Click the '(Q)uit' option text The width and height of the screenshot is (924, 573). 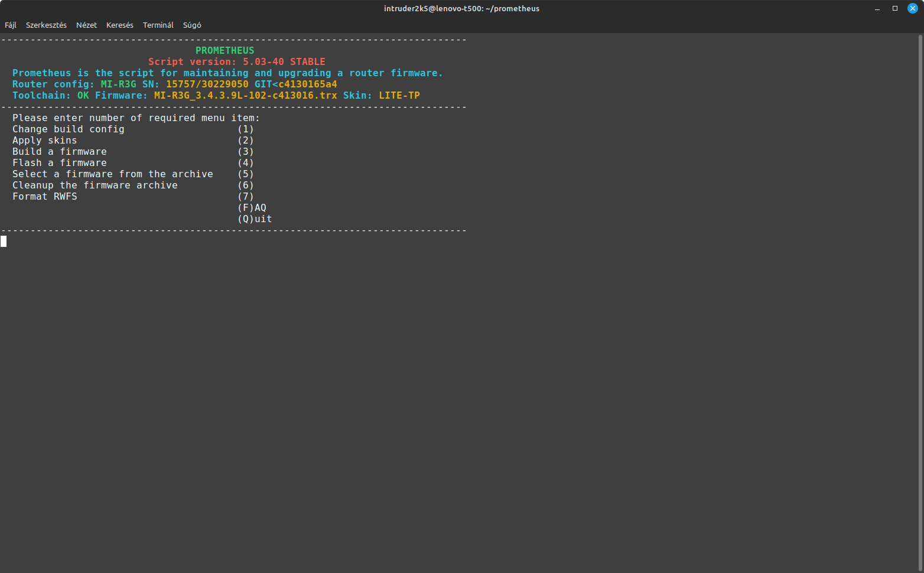click(255, 219)
